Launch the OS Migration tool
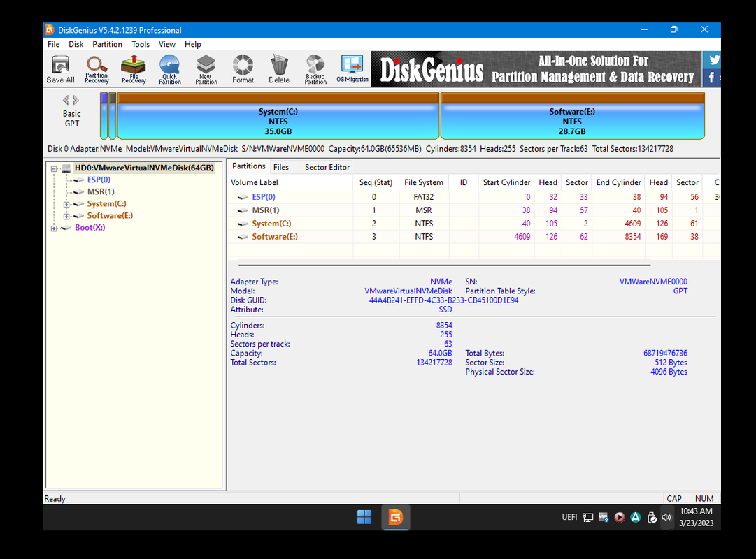Viewport: 756px width, 559px height. tap(352, 69)
